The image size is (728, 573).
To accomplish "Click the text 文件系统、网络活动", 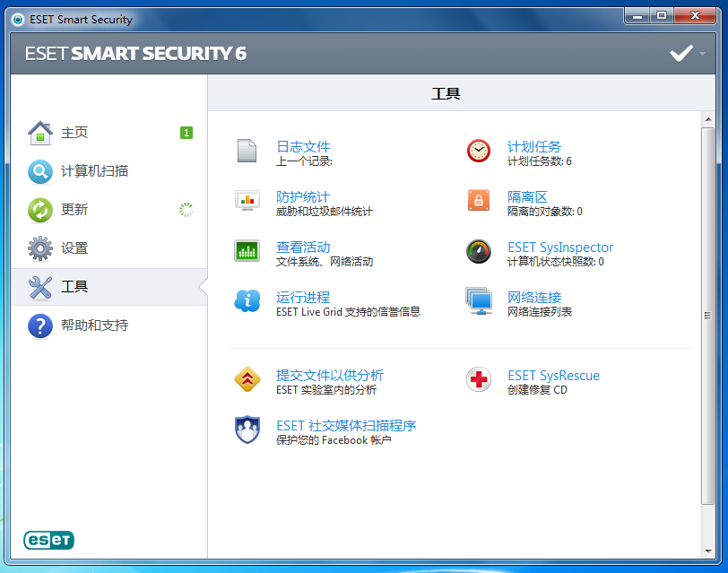I will click(325, 262).
